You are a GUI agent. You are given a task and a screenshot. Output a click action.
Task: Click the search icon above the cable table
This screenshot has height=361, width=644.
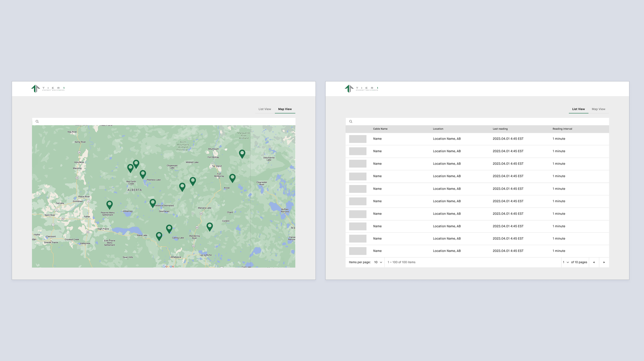point(351,121)
